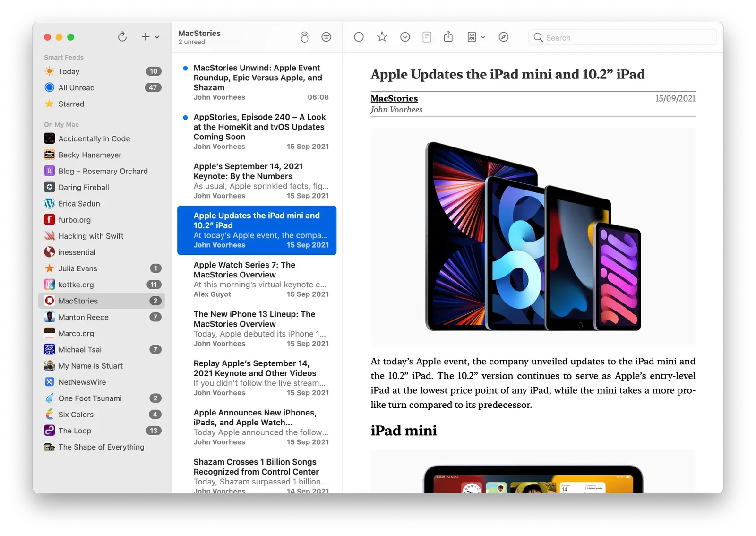Open the Starred smart feed
This screenshot has height=536, width=756.
coord(71,104)
